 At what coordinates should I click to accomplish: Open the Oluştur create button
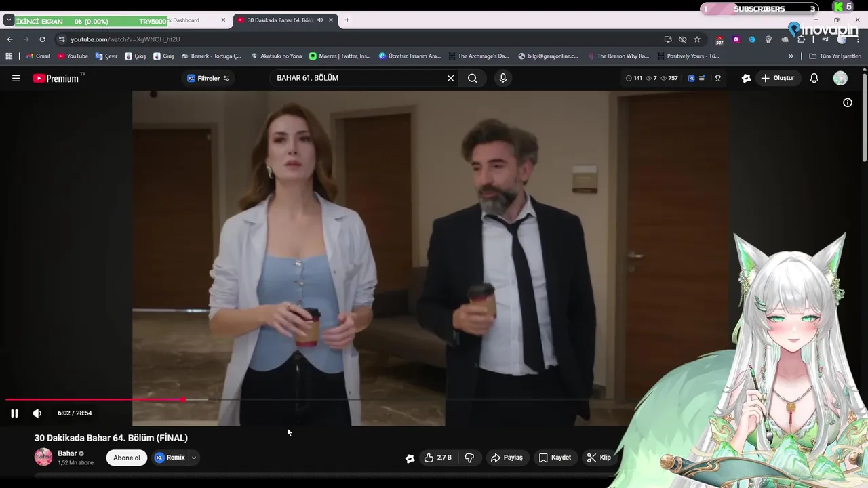pos(777,78)
